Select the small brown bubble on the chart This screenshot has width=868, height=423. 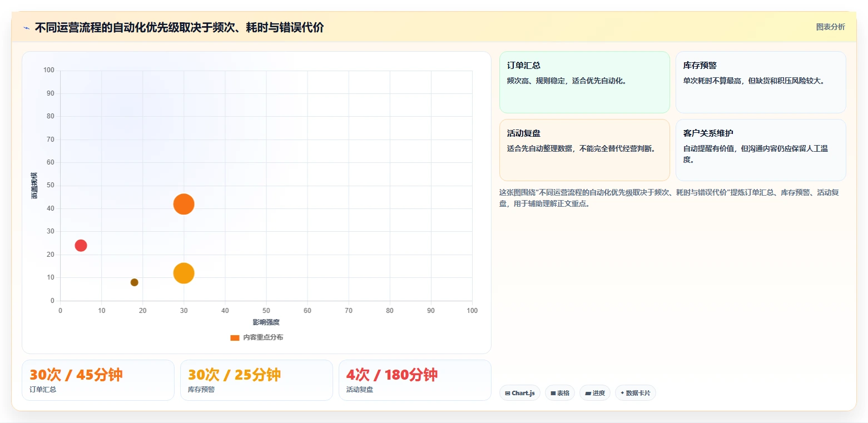tap(134, 282)
